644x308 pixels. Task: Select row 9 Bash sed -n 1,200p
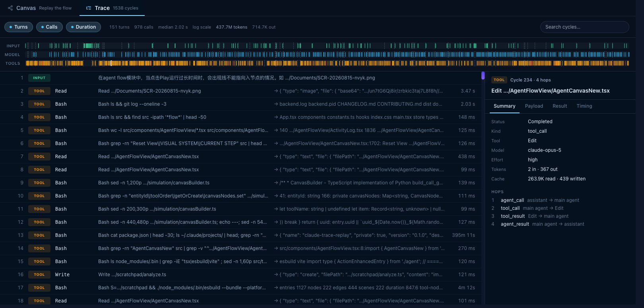pos(241,183)
